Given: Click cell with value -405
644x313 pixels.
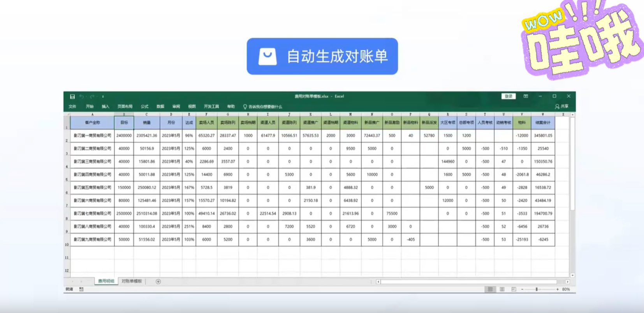Looking at the screenshot, I should coord(410,239).
